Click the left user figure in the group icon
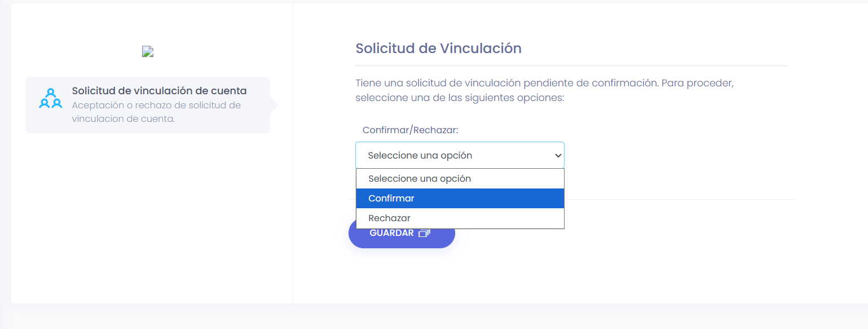 point(45,104)
